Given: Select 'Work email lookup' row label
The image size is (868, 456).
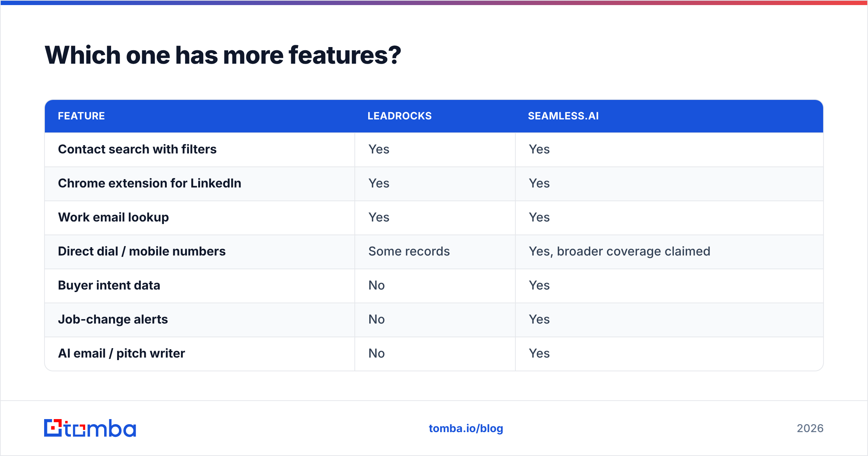Looking at the screenshot, I should [x=113, y=217].
